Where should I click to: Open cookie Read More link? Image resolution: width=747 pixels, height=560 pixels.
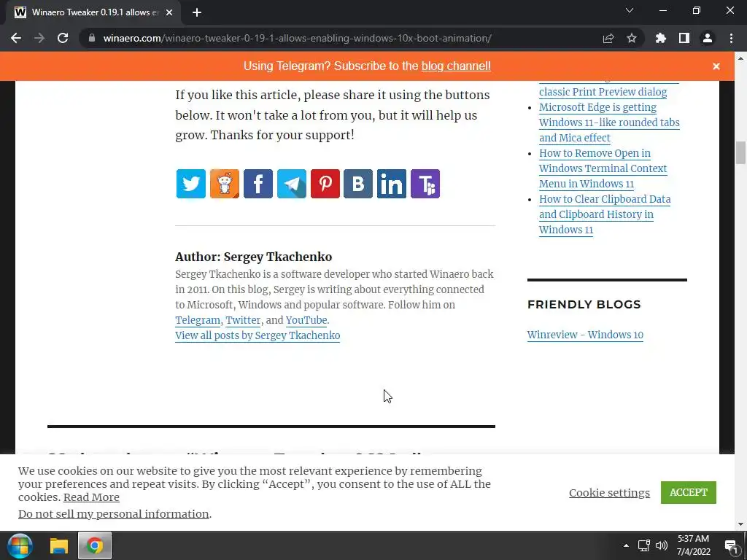point(91,497)
